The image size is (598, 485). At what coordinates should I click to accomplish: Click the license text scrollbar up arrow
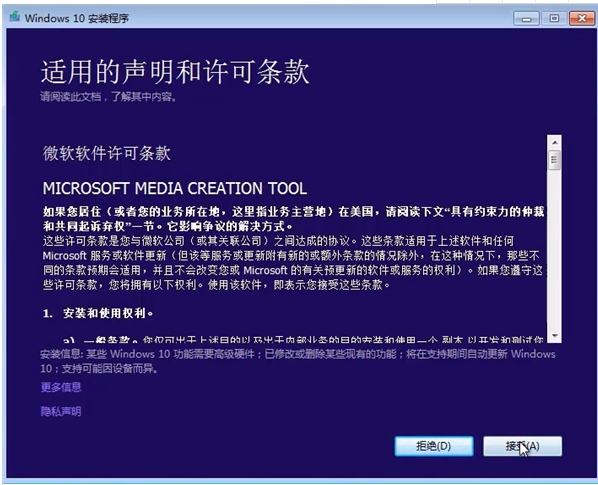coord(555,142)
